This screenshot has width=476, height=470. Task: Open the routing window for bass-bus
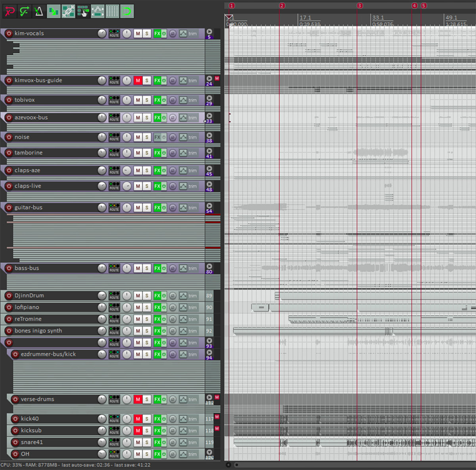click(114, 269)
